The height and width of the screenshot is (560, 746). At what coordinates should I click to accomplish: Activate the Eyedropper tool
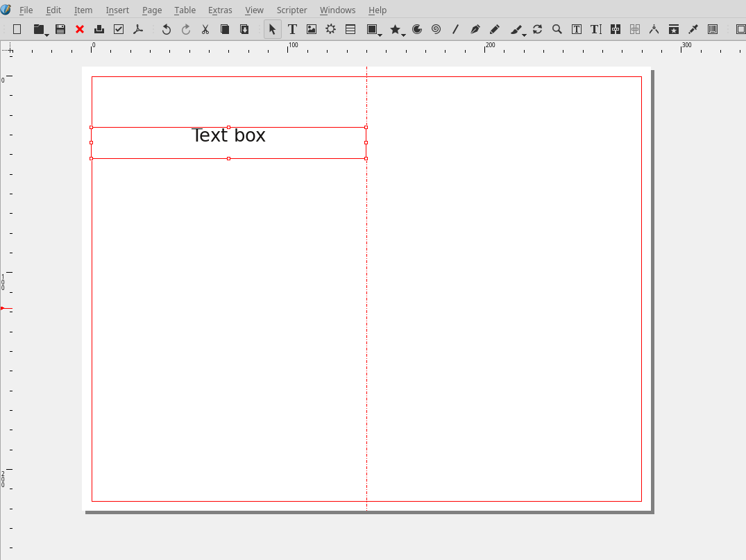(693, 29)
